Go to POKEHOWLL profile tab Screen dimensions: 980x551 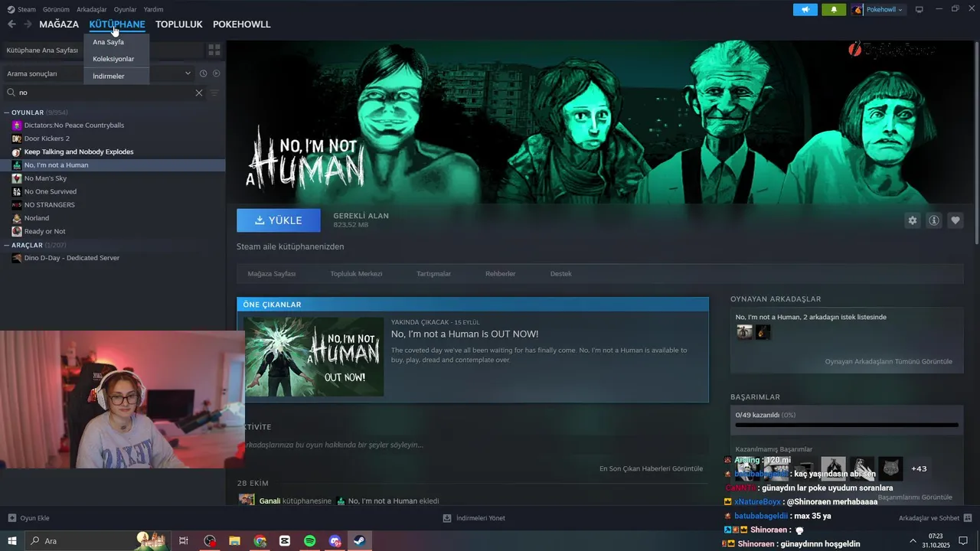coord(242,24)
